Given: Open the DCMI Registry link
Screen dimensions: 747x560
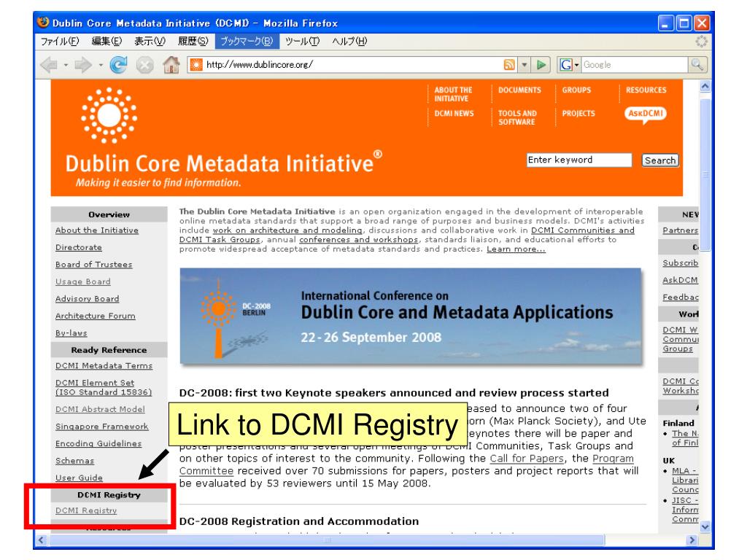Looking at the screenshot, I should (x=86, y=510).
